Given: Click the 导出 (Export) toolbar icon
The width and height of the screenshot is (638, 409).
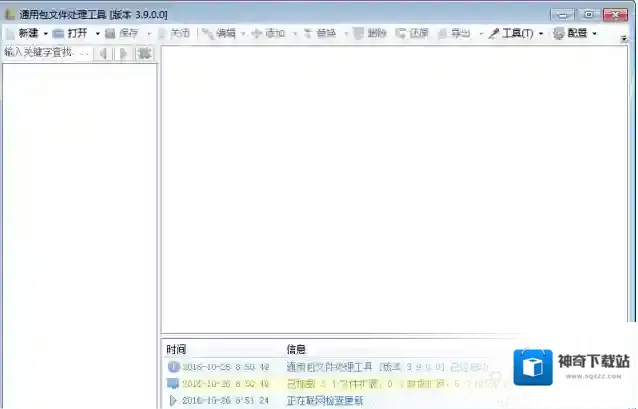Looking at the screenshot, I should [x=455, y=33].
